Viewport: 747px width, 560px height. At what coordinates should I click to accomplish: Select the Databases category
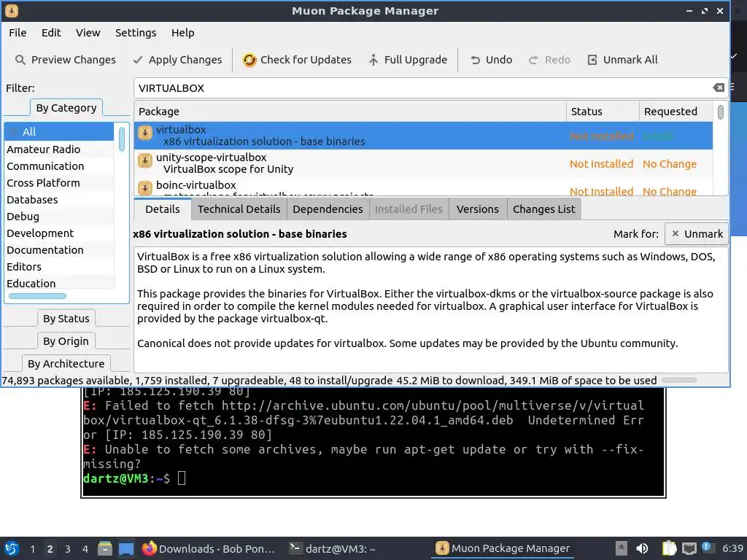point(59,200)
